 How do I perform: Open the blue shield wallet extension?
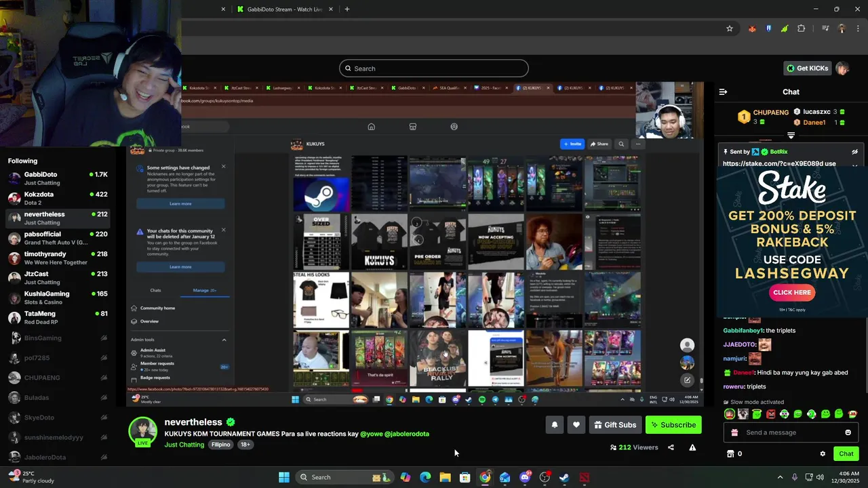(x=768, y=28)
